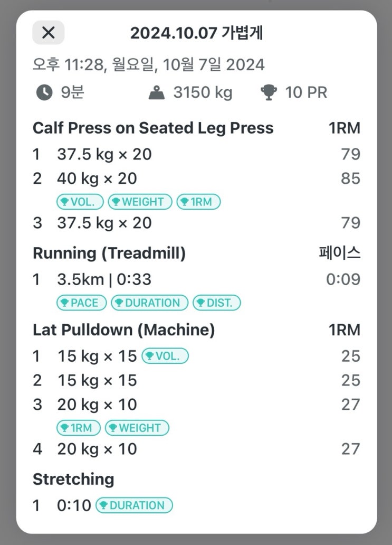Tap the PACE record badge
Screen dimensions: 392x545
[x=81, y=303]
